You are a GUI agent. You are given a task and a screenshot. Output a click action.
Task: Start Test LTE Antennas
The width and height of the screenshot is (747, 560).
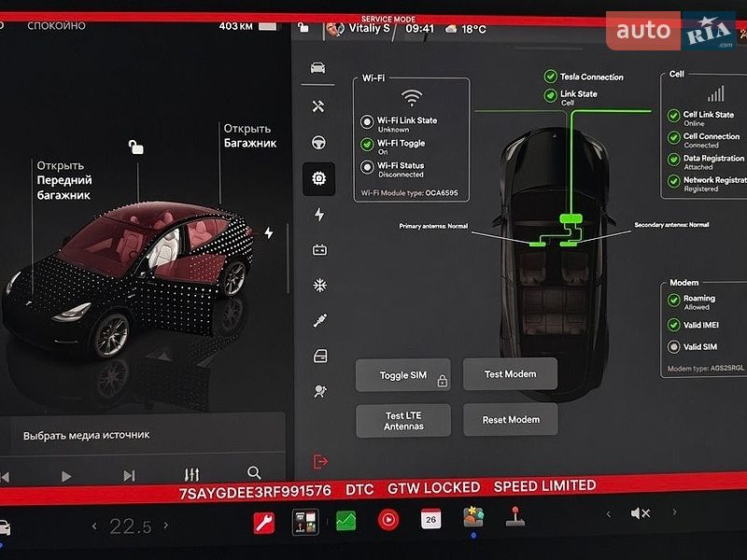click(x=403, y=421)
